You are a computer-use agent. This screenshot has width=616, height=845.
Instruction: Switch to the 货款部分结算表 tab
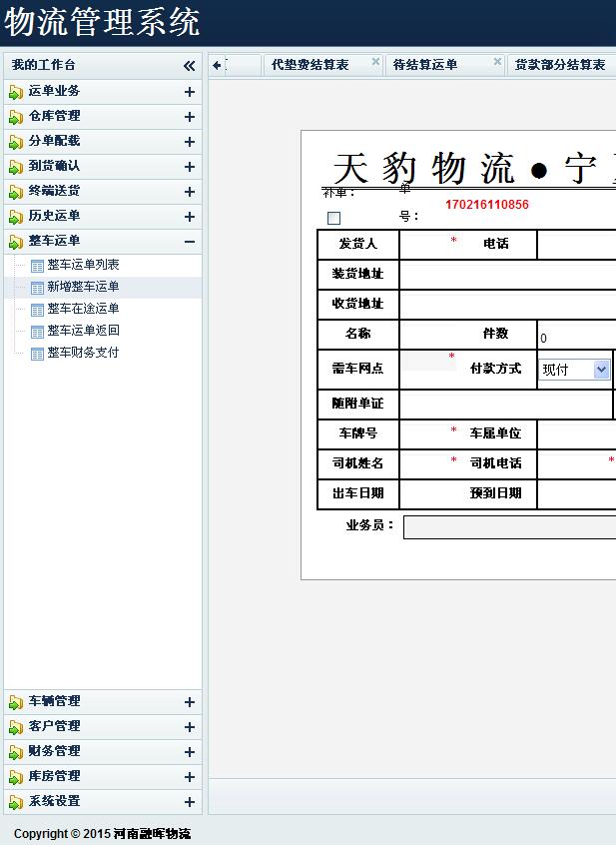coord(559,65)
